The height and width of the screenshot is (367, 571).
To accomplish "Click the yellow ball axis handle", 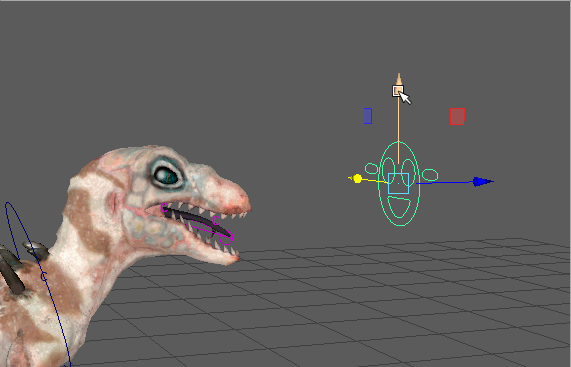I will (357, 179).
